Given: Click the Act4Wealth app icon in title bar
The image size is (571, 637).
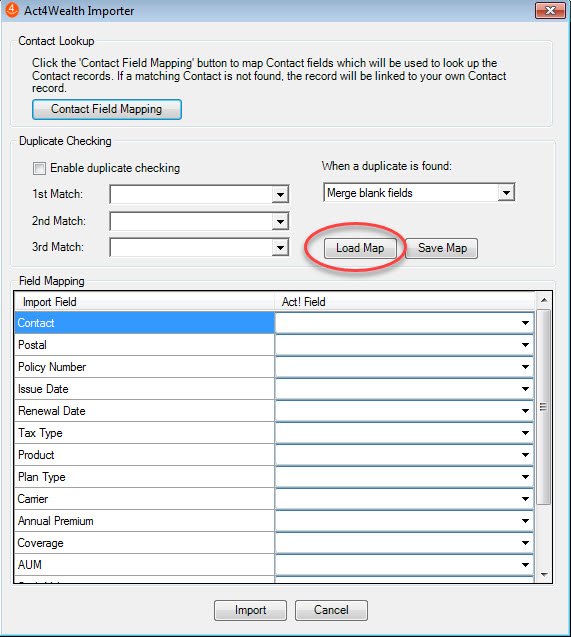Looking at the screenshot, I should point(11,10).
